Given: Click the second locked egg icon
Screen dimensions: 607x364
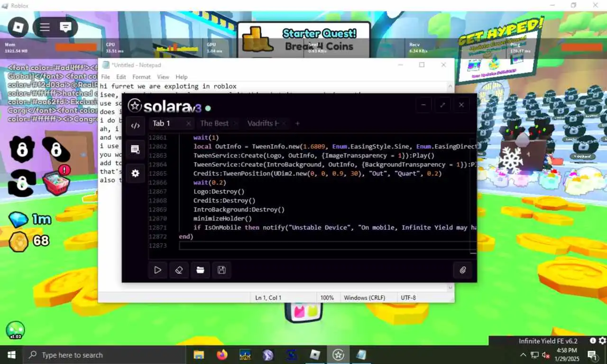Looking at the screenshot, I should coord(56,149).
